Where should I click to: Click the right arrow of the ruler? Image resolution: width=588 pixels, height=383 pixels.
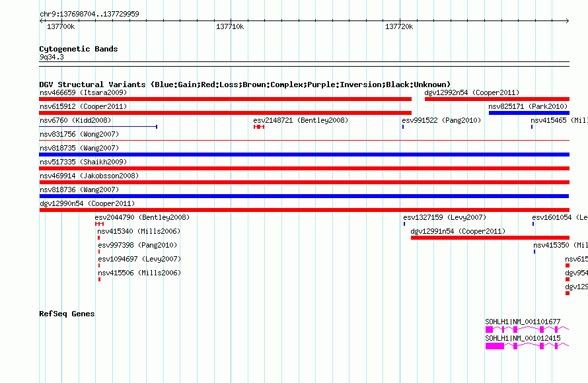pos(567,21)
